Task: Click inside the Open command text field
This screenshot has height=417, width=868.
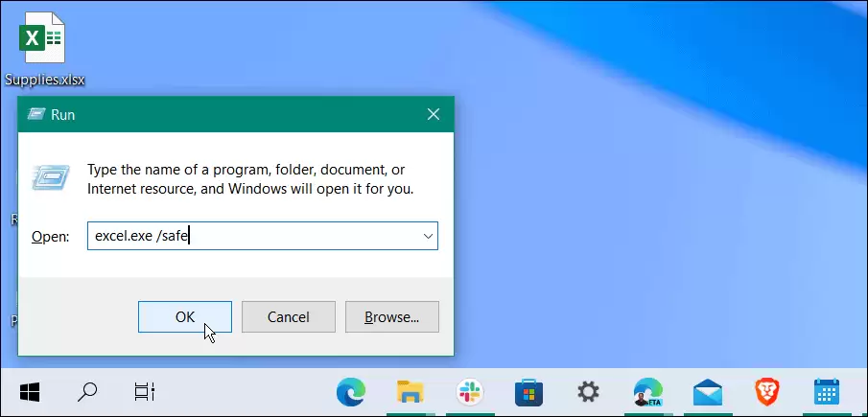Action: click(x=252, y=236)
